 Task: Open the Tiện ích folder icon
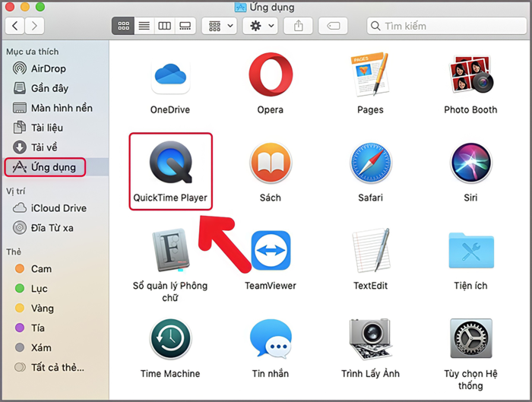click(471, 250)
